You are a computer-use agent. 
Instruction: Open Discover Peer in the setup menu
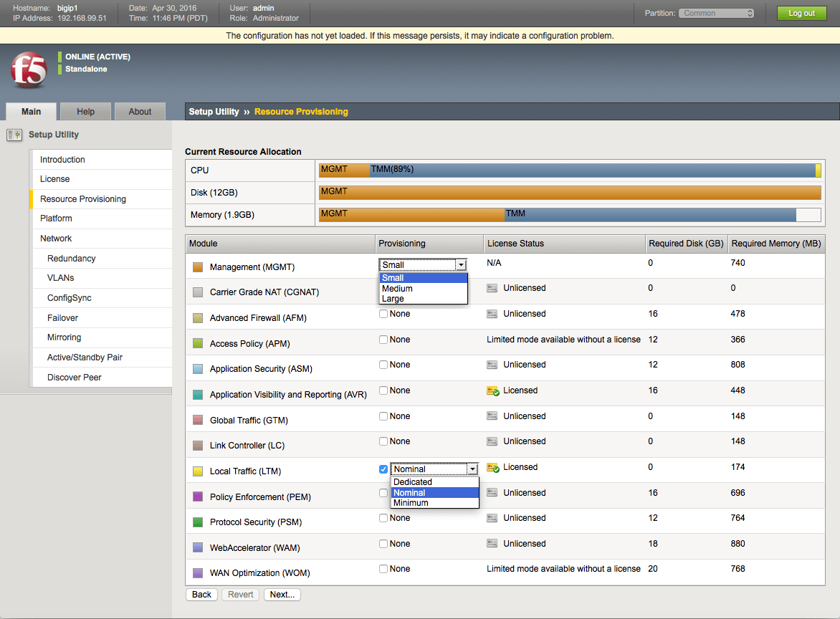[x=102, y=378]
